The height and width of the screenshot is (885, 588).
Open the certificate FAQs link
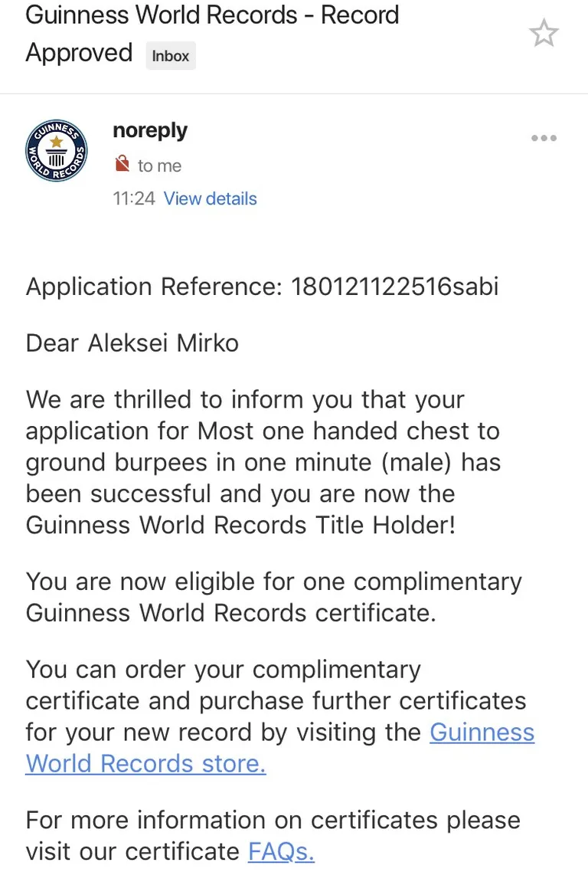coord(281,851)
